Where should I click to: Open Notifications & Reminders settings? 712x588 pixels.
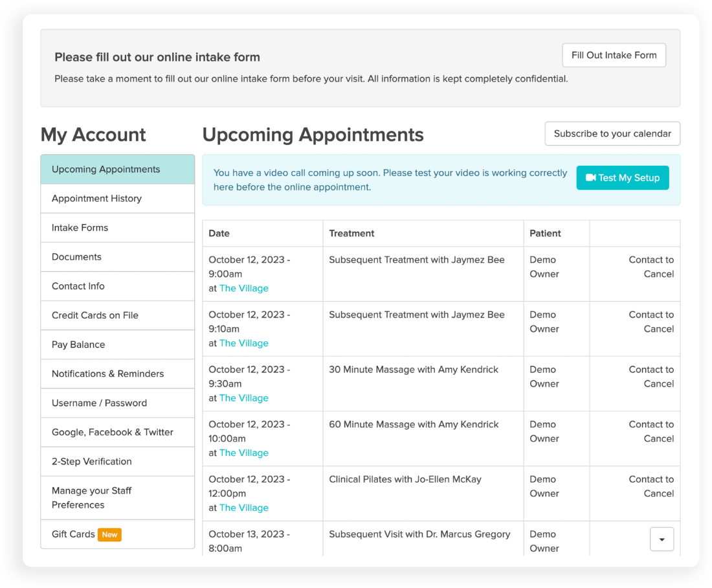point(117,374)
